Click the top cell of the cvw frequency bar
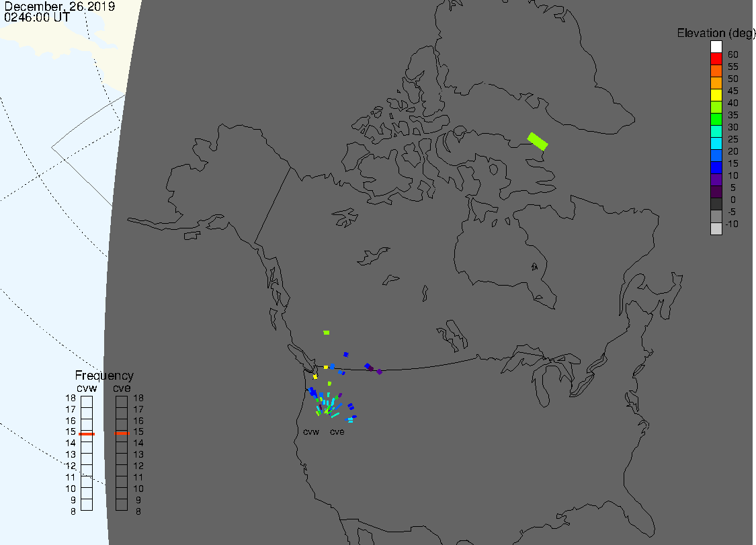 pyautogui.click(x=87, y=402)
